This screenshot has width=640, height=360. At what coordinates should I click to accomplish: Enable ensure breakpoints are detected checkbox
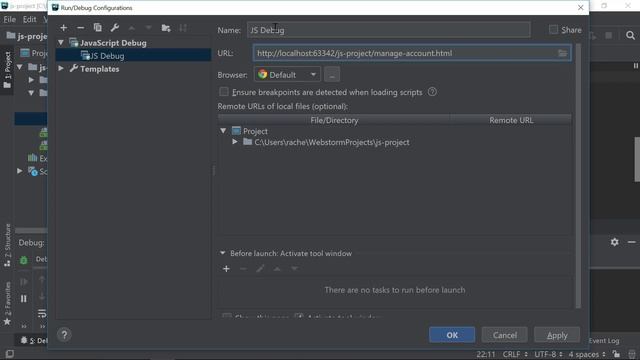click(x=224, y=92)
